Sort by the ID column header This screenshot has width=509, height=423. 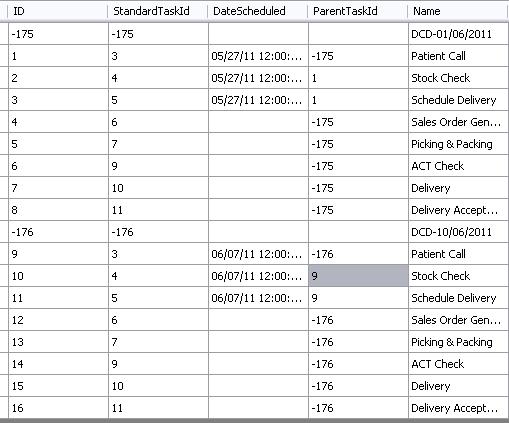57,11
